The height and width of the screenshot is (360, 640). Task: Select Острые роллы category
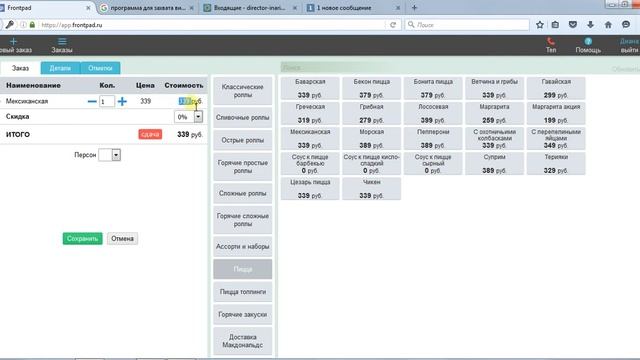tap(242, 140)
